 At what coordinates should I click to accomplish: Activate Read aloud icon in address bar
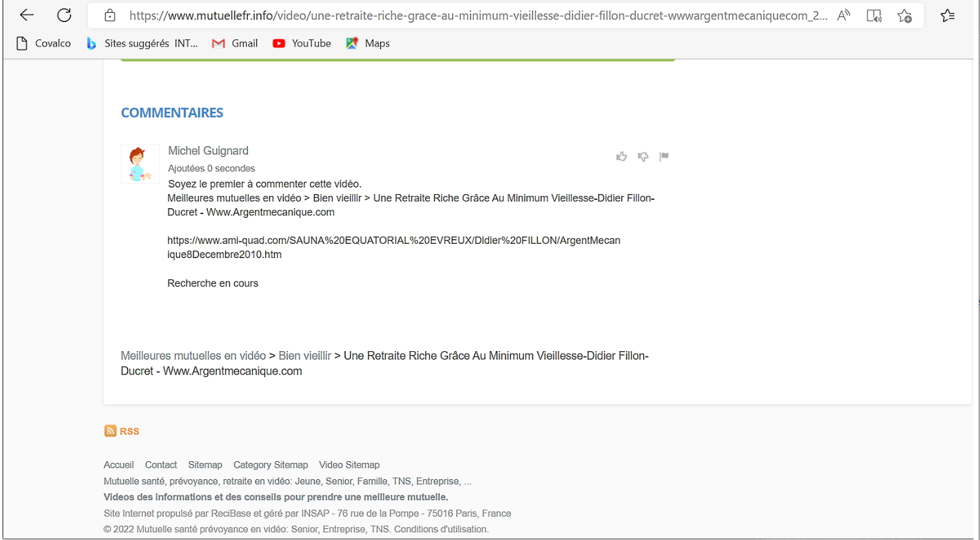(x=843, y=16)
